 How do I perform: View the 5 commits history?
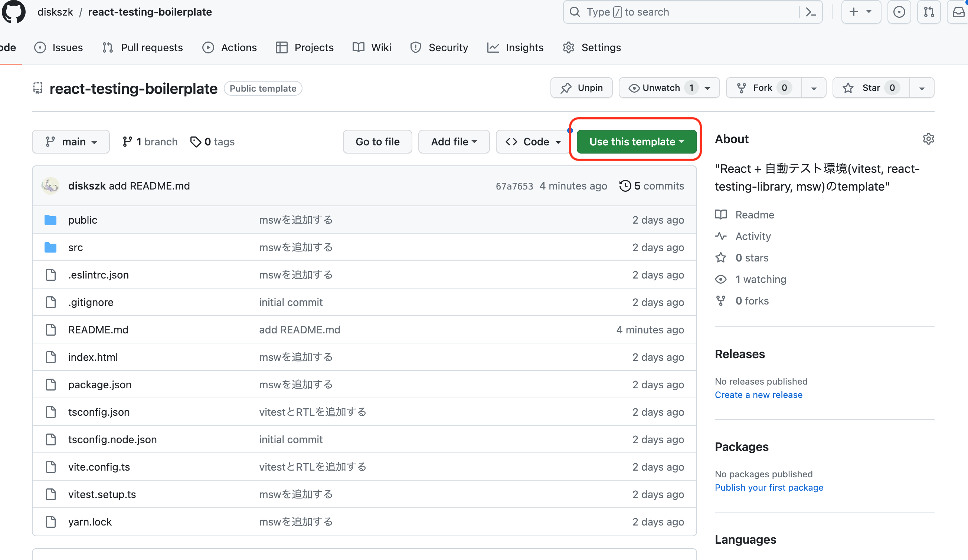tap(651, 186)
